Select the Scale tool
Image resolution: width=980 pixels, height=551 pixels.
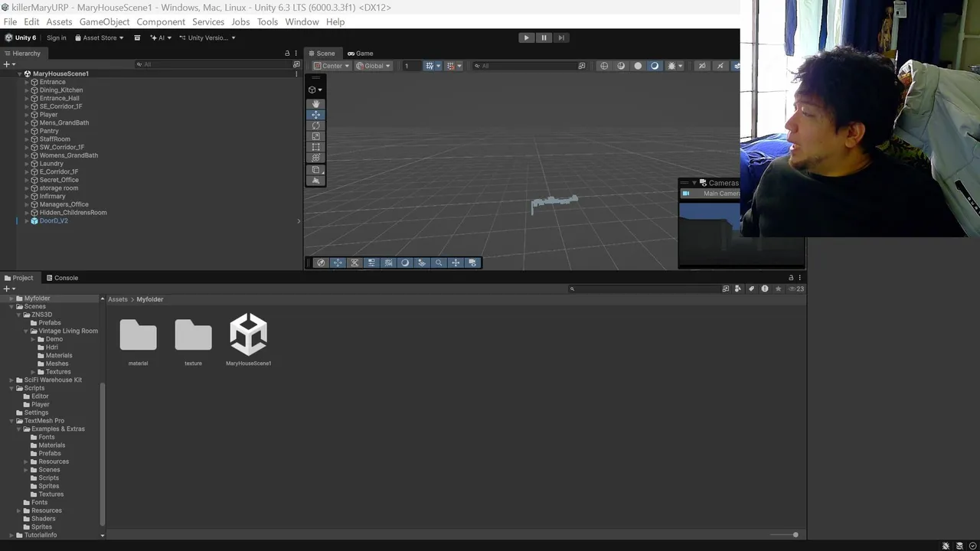point(315,135)
